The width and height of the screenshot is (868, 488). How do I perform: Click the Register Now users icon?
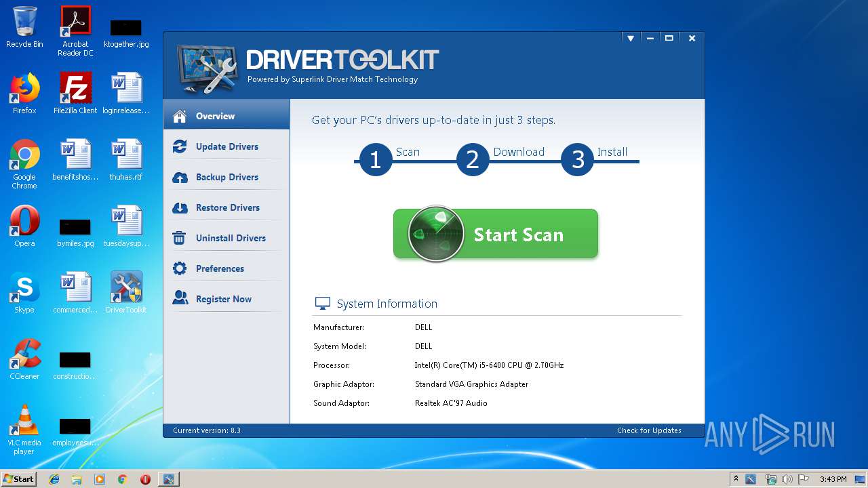180,298
